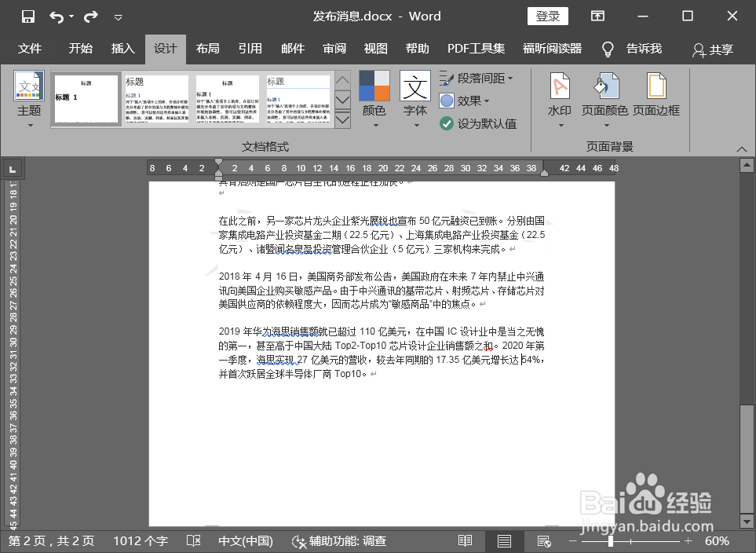Click number 10 on the horizontal ruler
The height and width of the screenshot is (553, 756).
(301, 168)
